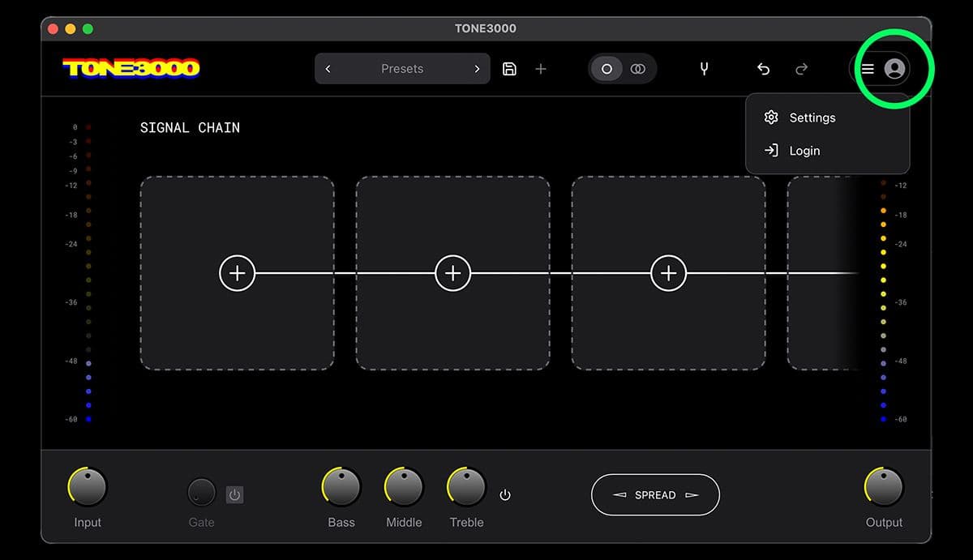Click the SPREAD button
973x560 pixels.
point(655,494)
